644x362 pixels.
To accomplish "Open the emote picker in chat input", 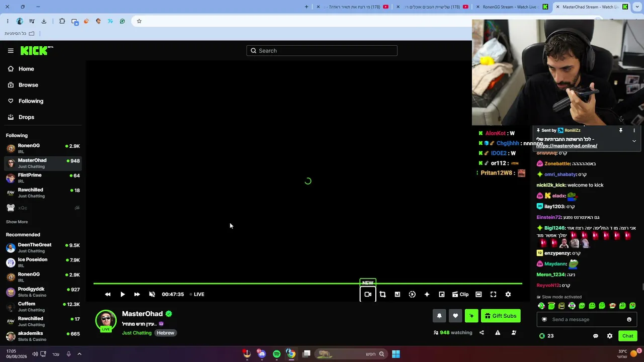I will point(629,320).
